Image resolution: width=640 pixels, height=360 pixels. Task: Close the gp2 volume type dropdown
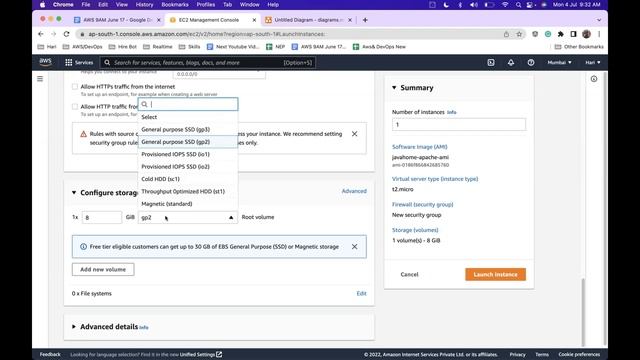pos(188,217)
